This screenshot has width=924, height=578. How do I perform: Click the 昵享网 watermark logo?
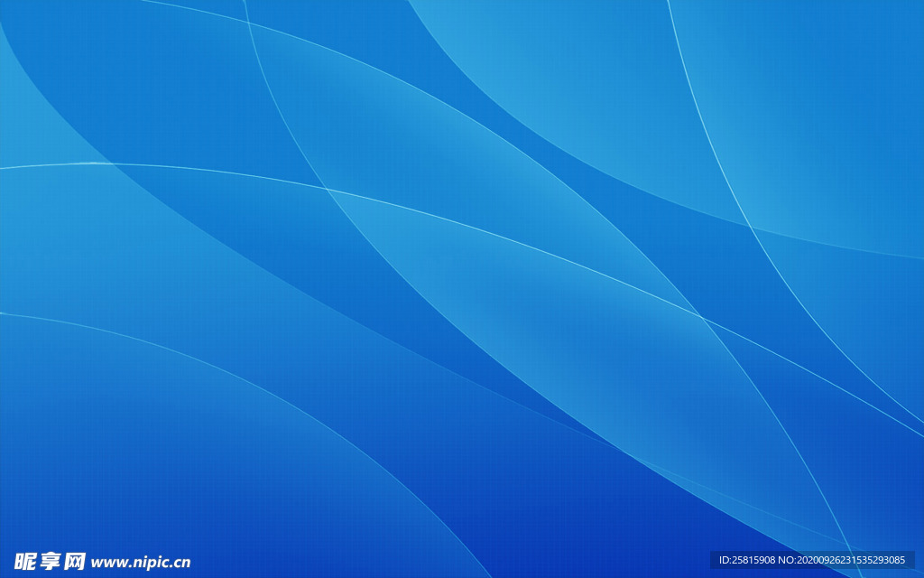51,561
